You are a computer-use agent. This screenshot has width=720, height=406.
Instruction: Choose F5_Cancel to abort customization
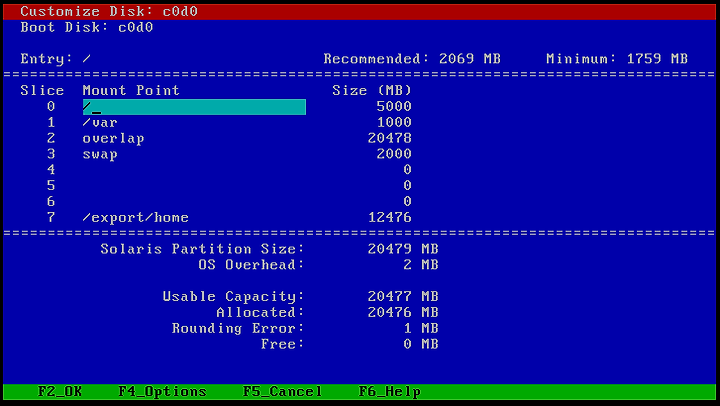(282, 392)
